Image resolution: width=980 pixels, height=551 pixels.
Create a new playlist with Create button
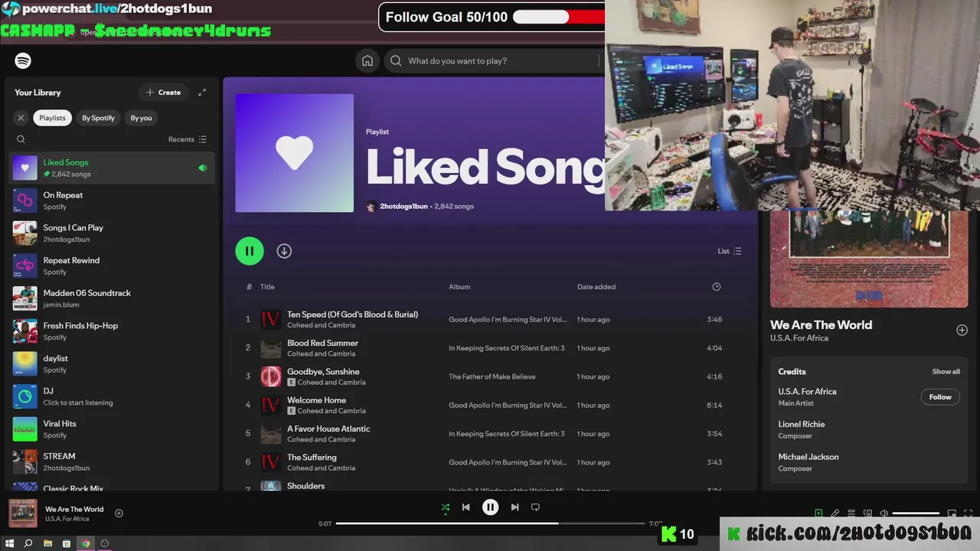pyautogui.click(x=163, y=93)
